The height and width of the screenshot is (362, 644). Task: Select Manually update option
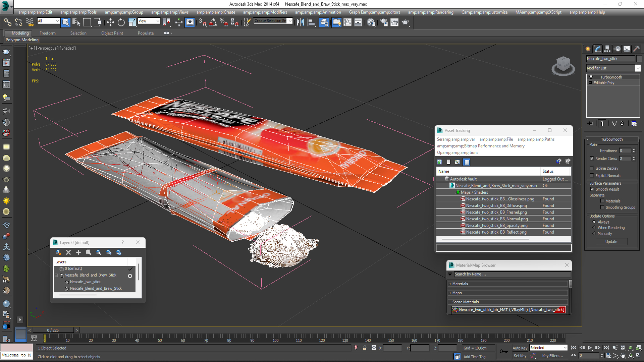pos(594,234)
